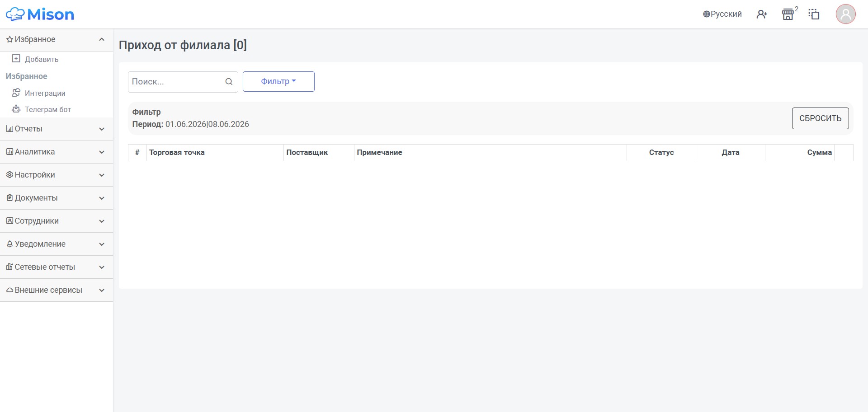Open the Фильтр dropdown button
868x412 pixels.
pyautogui.click(x=278, y=81)
